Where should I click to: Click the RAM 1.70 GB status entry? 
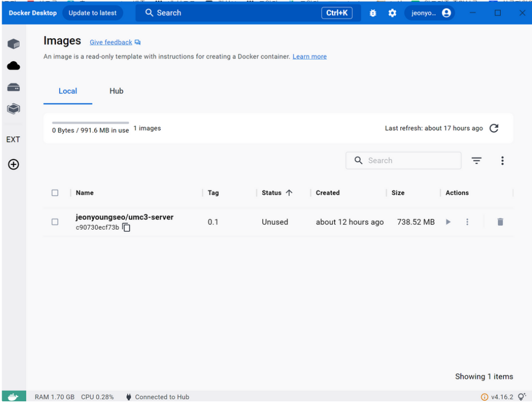pyautogui.click(x=55, y=397)
